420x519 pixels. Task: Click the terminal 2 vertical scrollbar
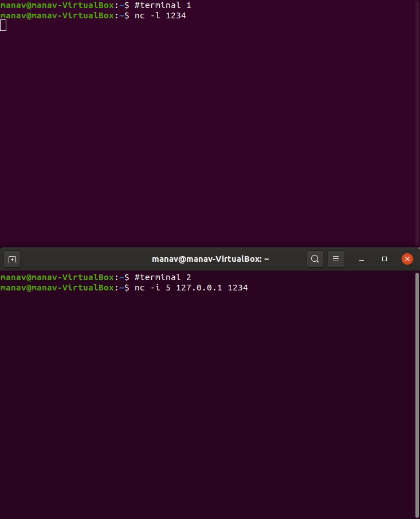[417, 395]
